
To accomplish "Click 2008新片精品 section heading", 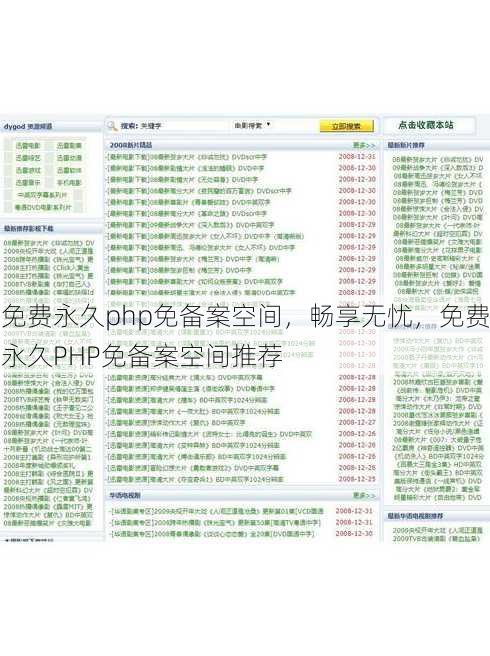I will point(131,145).
